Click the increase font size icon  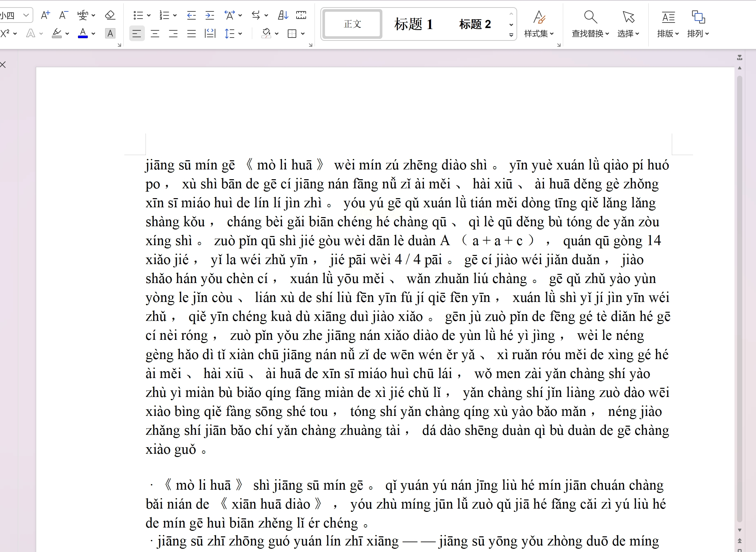point(45,15)
